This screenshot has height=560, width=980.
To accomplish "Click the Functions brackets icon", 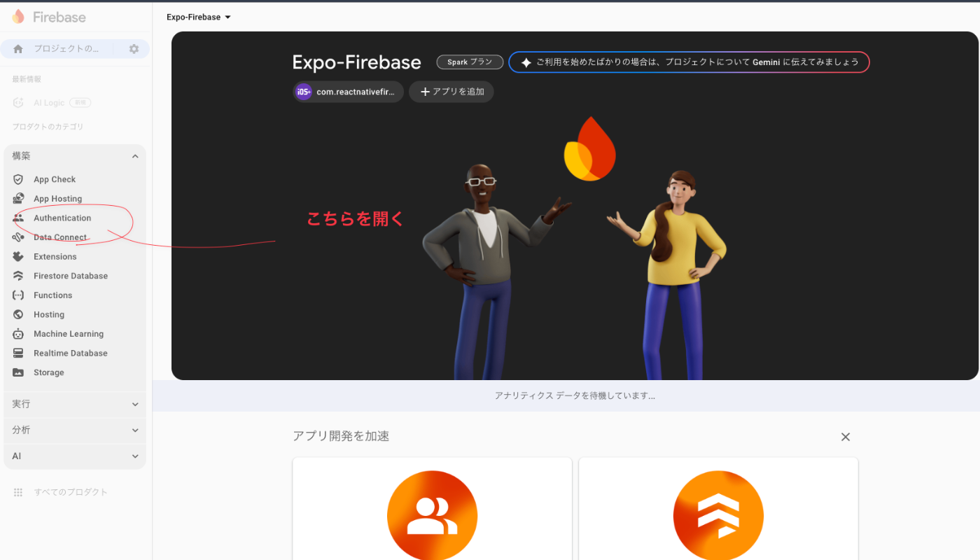I will click(x=18, y=295).
